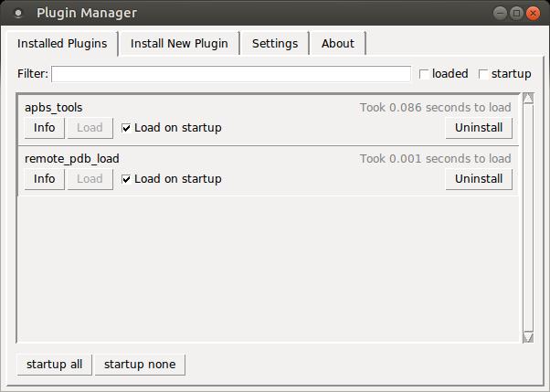Close the Plugin Manager window
The height and width of the screenshot is (392, 550).
533,14
